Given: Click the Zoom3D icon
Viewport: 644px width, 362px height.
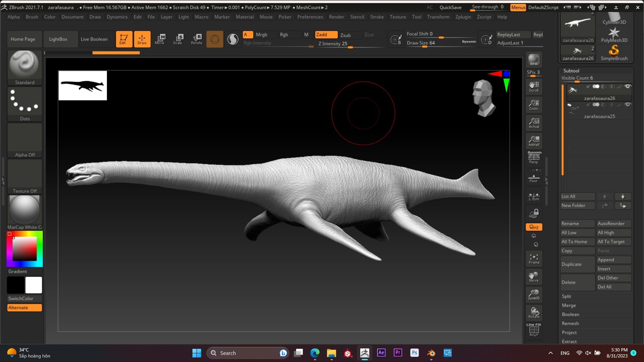Looking at the screenshot, I should (x=534, y=295).
